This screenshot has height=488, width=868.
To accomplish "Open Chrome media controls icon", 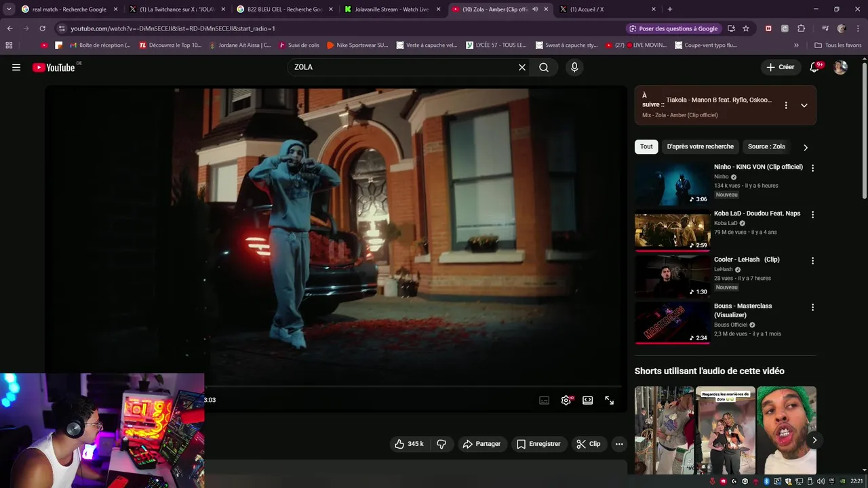I will pyautogui.click(x=825, y=28).
